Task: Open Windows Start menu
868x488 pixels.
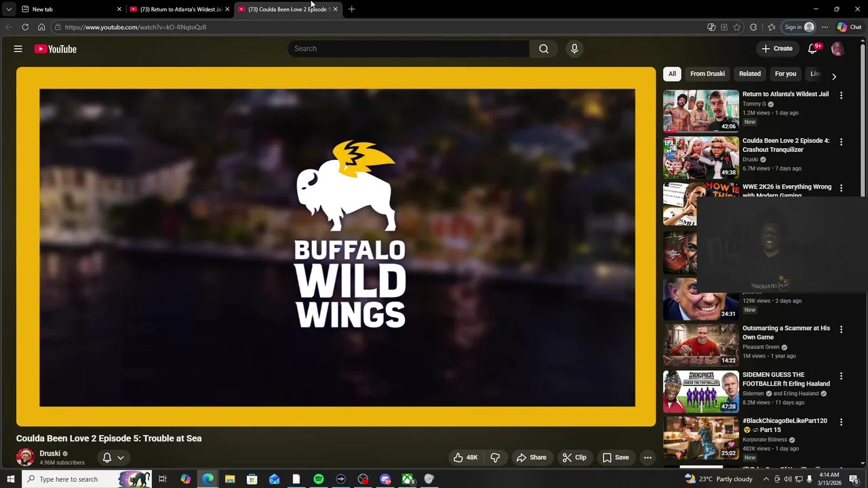Action: click(x=10, y=479)
